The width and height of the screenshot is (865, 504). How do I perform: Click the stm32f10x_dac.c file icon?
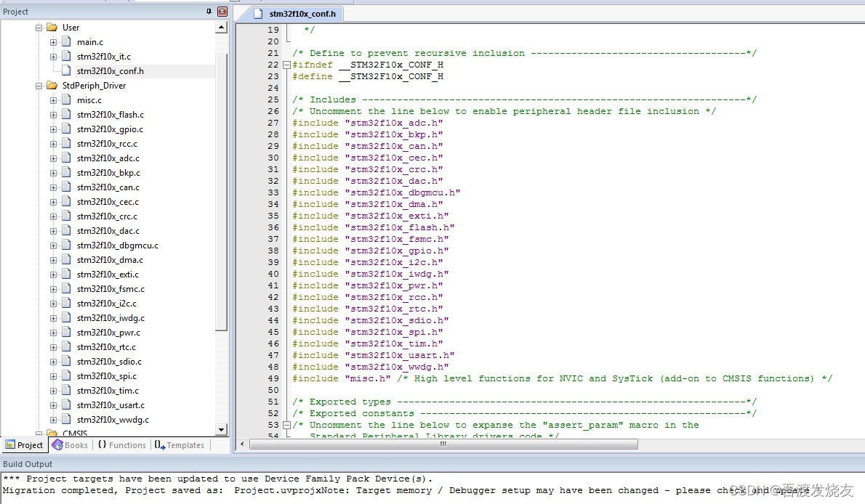click(66, 230)
